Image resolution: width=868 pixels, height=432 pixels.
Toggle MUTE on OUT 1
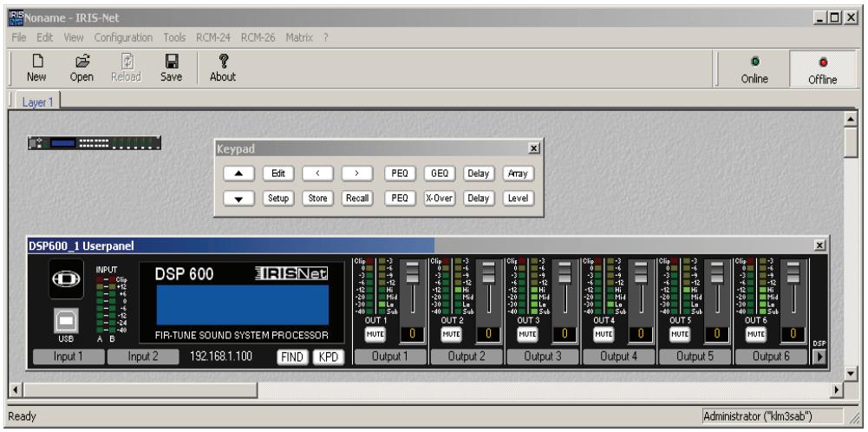point(375,334)
